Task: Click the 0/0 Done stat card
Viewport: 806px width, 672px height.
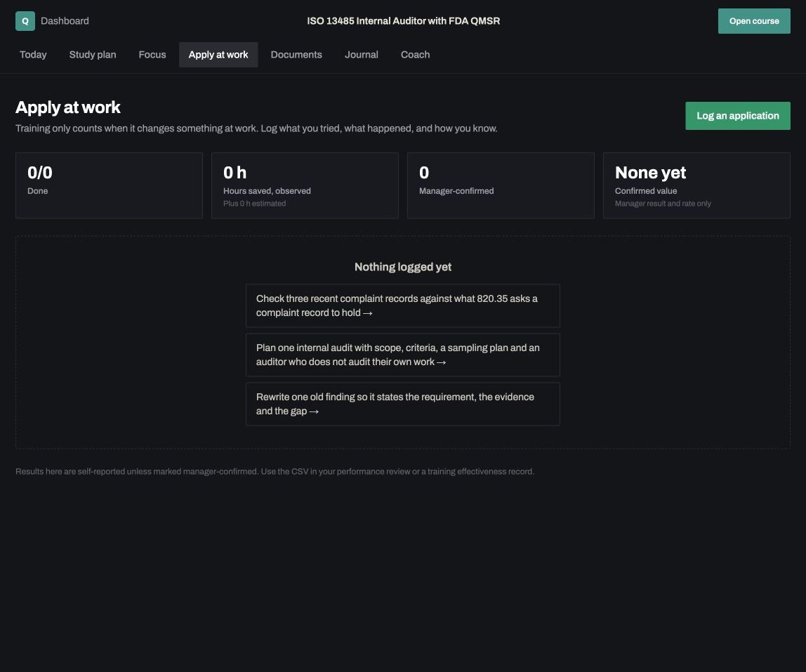Action: coord(109,185)
